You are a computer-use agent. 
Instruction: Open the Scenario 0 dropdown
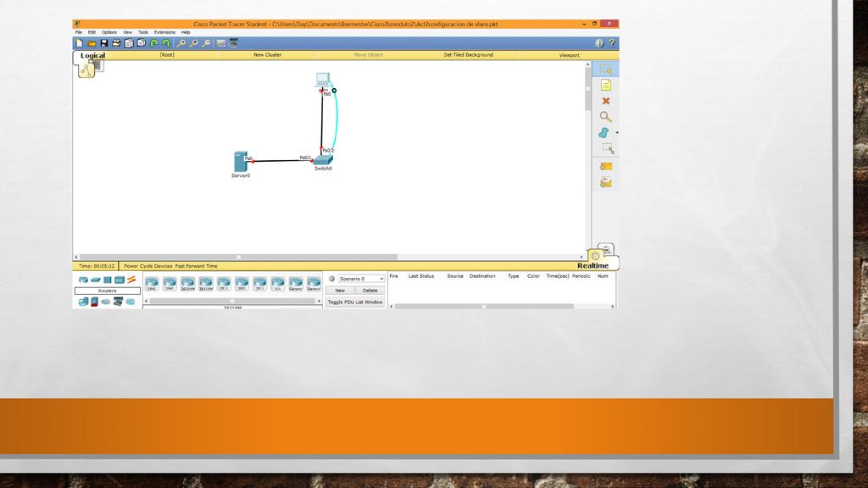point(361,279)
